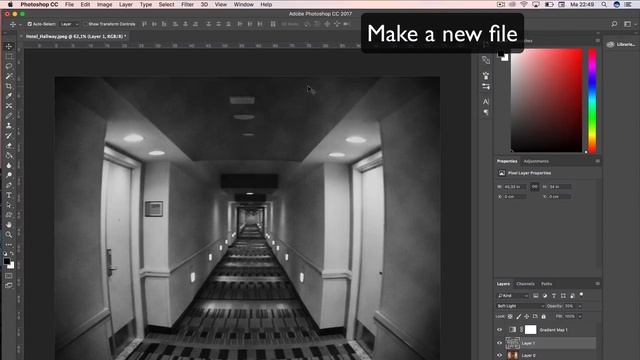Select the Zoom tool
640x360 pixels.
click(x=9, y=235)
